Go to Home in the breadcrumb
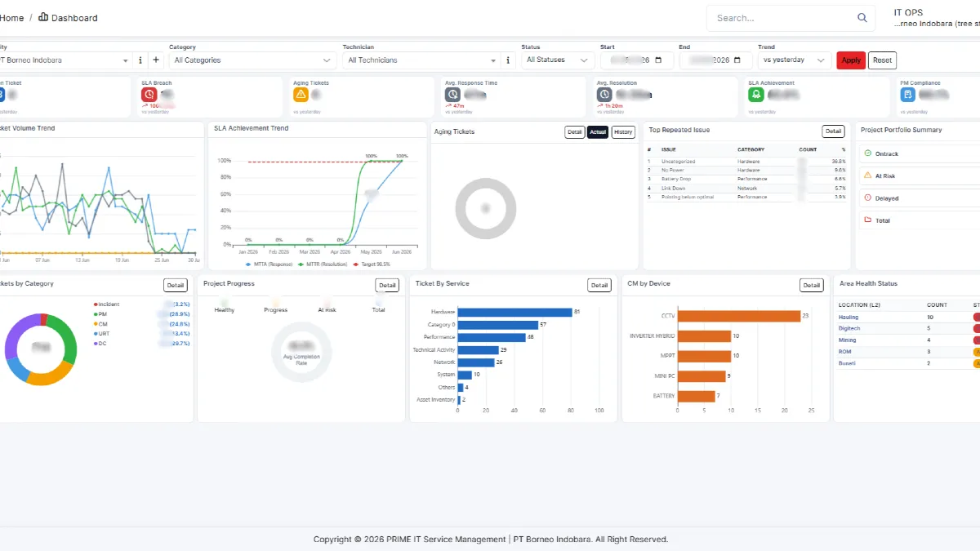Image resolution: width=980 pixels, height=551 pixels. 11,18
